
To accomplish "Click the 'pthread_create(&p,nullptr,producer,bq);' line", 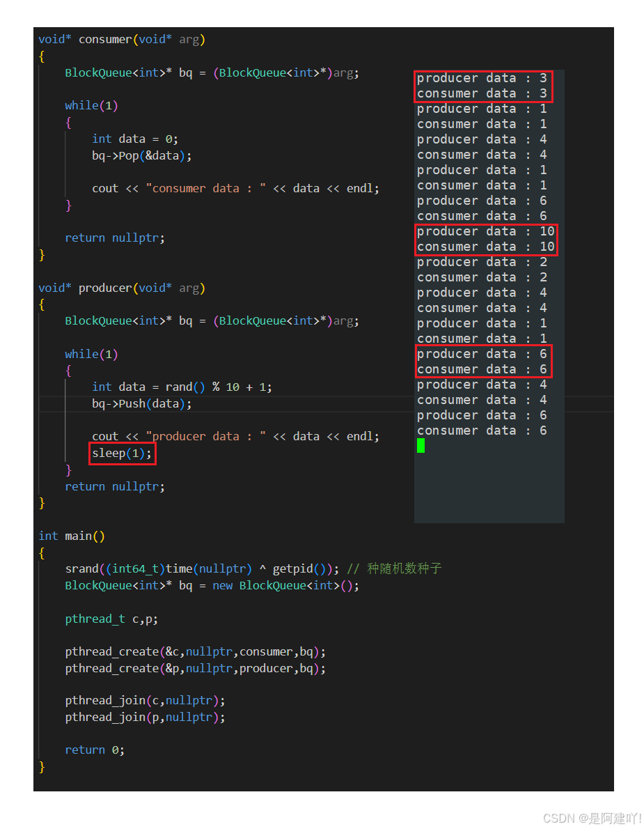I will [195, 669].
